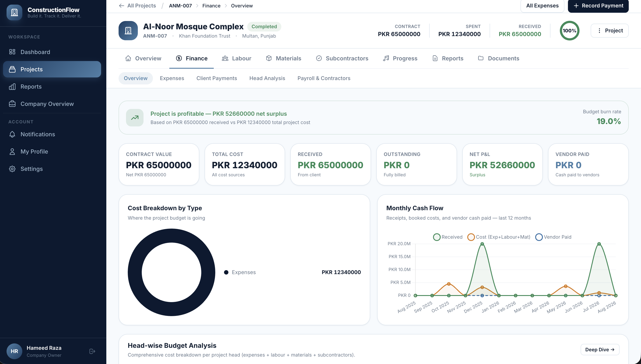Open the Labour tab
Image resolution: width=641 pixels, height=364 pixels.
pyautogui.click(x=236, y=58)
